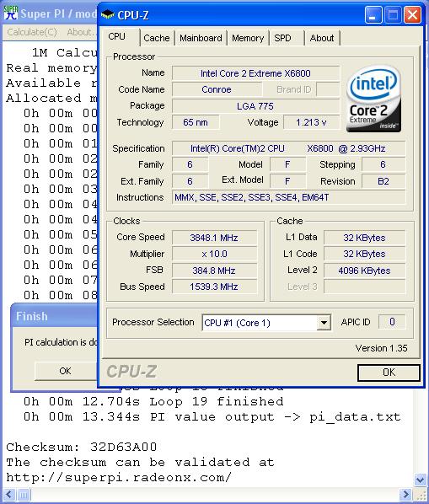The width and height of the screenshot is (429, 504).
Task: Open Calculate(C) menu in Super PI
Action: click(x=32, y=32)
